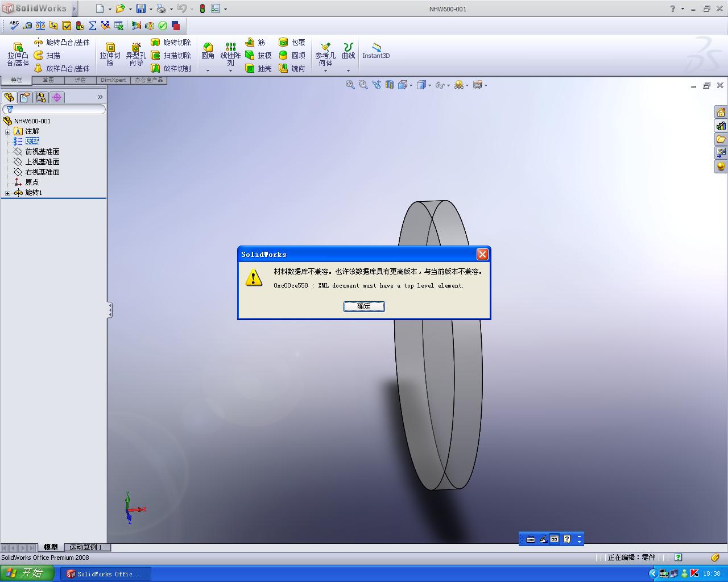The height and width of the screenshot is (582, 728).
Task: Switch to the 办公室产品 tab
Action: (x=149, y=80)
